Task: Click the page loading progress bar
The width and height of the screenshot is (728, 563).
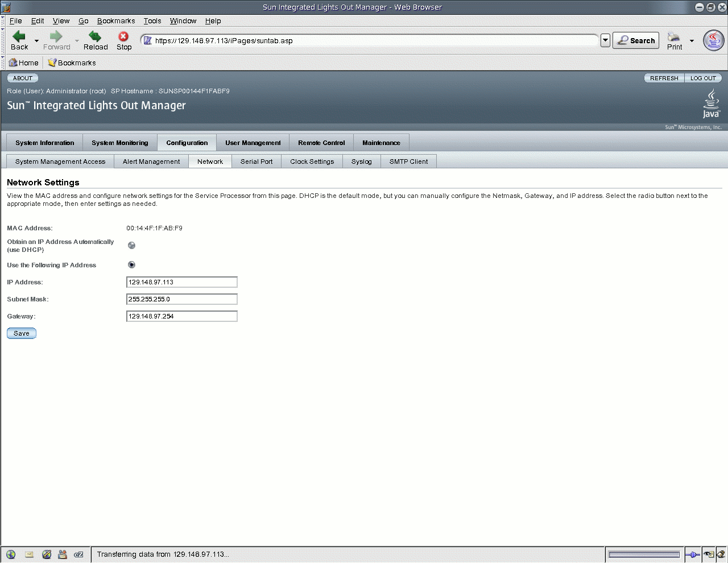Action: (x=644, y=554)
